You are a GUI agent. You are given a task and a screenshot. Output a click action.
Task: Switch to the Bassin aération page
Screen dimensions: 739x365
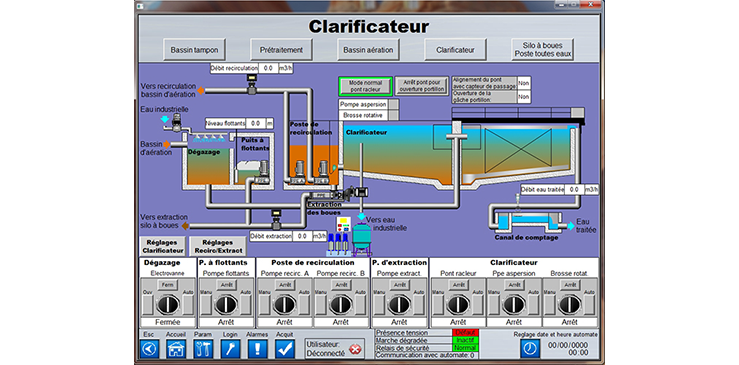(x=368, y=50)
